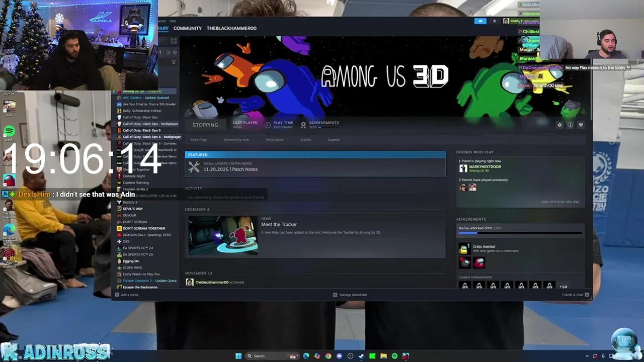Open the Support tab
Viewport: 644px width, 362px height.
point(334,140)
